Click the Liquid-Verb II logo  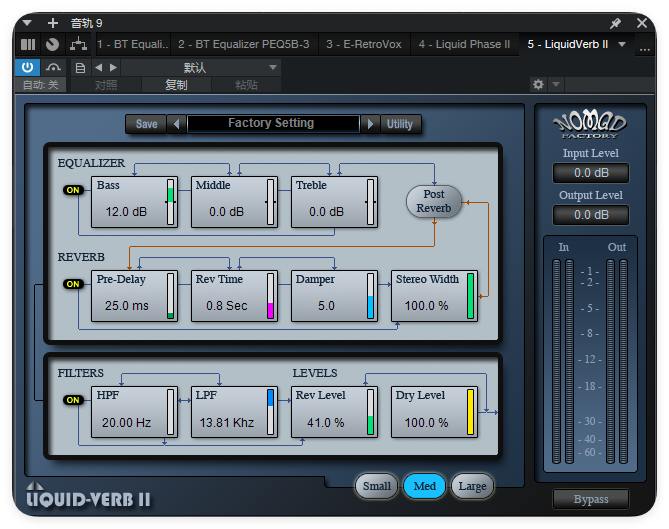[88, 495]
